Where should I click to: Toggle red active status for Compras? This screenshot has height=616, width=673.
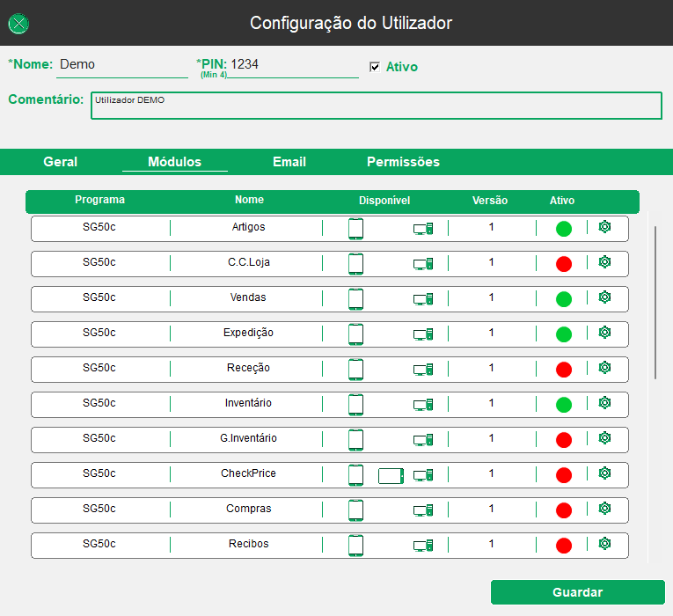coord(564,510)
